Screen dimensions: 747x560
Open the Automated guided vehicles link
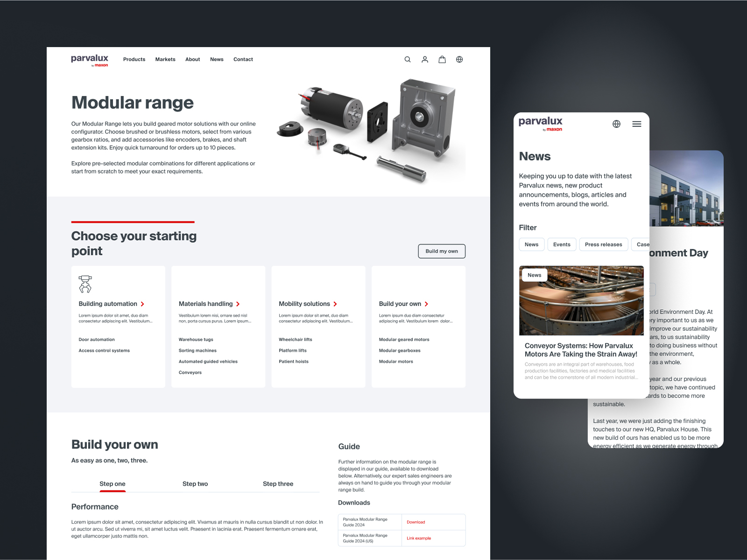pyautogui.click(x=208, y=362)
